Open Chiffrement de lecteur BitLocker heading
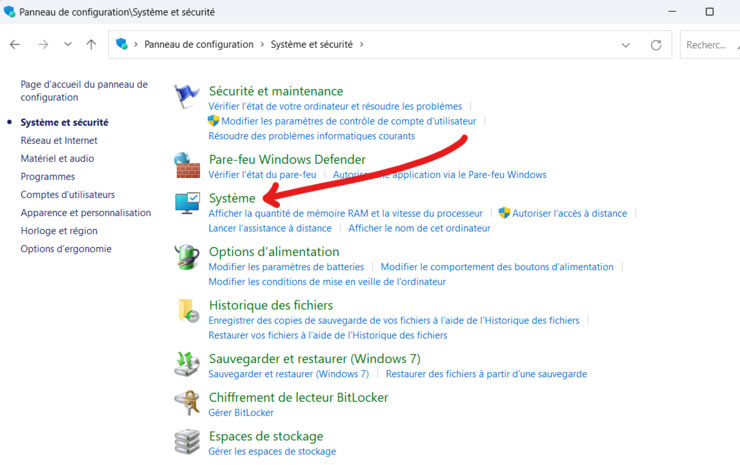This screenshot has height=465, width=740. tap(299, 397)
